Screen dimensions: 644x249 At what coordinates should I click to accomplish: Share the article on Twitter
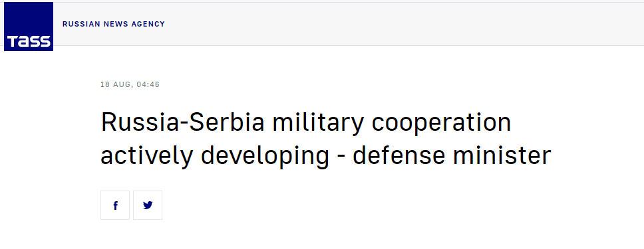(x=148, y=205)
